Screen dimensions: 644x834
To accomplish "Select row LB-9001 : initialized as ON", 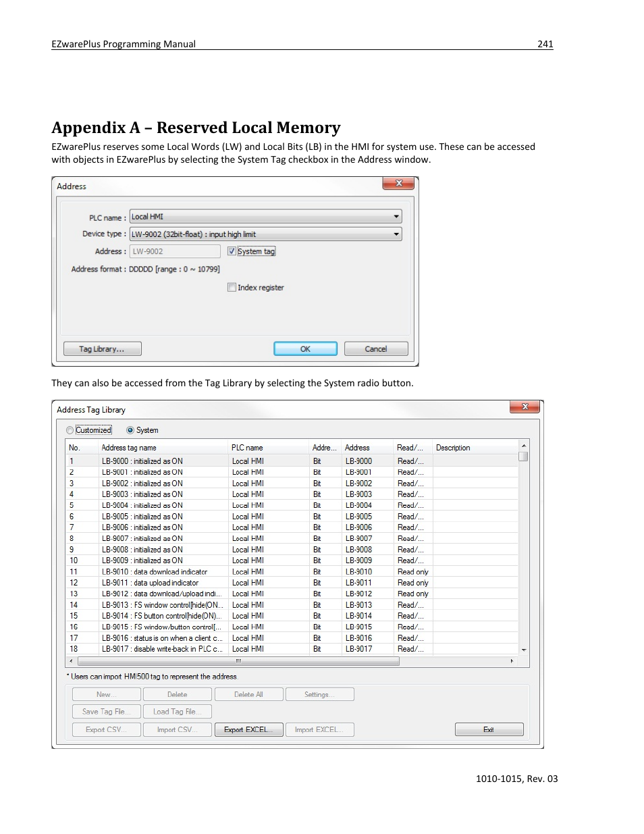I will 292,472.
